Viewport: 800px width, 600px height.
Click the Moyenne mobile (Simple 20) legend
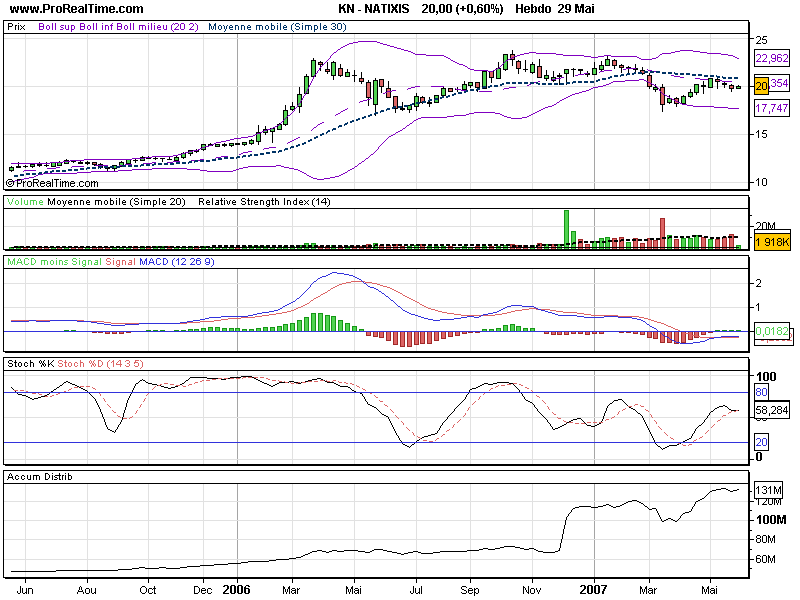pos(116,202)
